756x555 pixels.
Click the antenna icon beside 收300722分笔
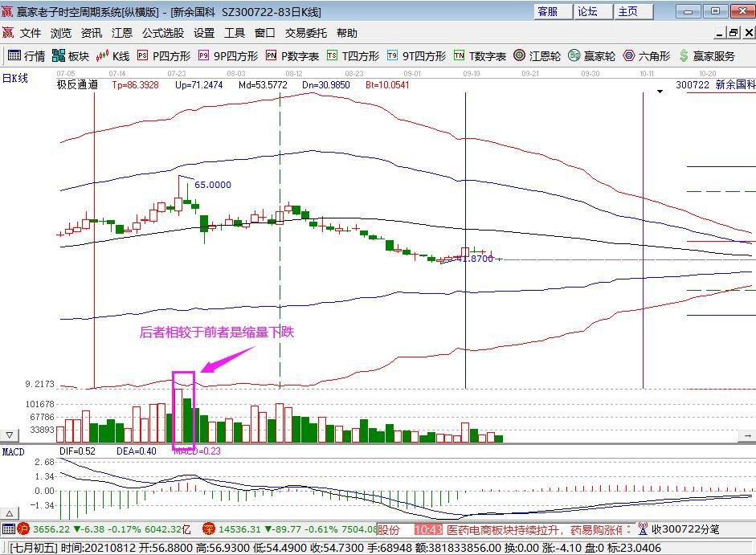point(643,529)
